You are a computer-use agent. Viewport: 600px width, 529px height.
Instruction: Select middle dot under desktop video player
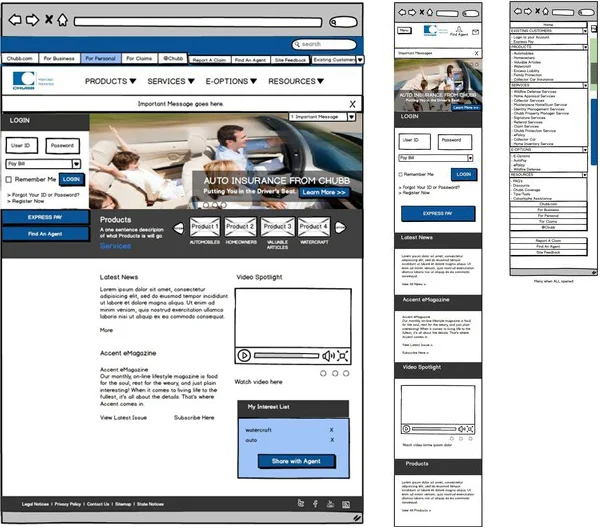[335, 373]
